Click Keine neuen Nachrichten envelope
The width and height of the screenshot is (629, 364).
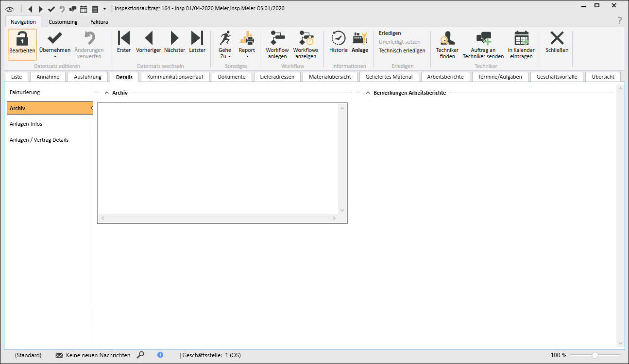tap(59, 355)
